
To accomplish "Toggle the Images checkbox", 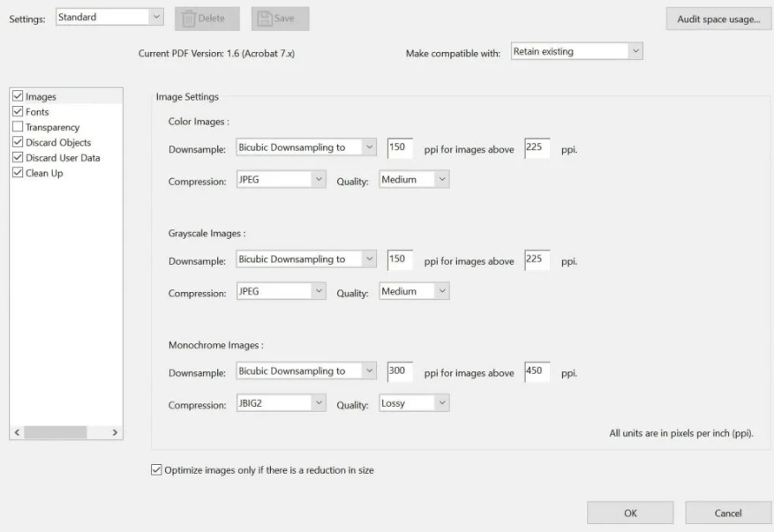I will (x=18, y=96).
